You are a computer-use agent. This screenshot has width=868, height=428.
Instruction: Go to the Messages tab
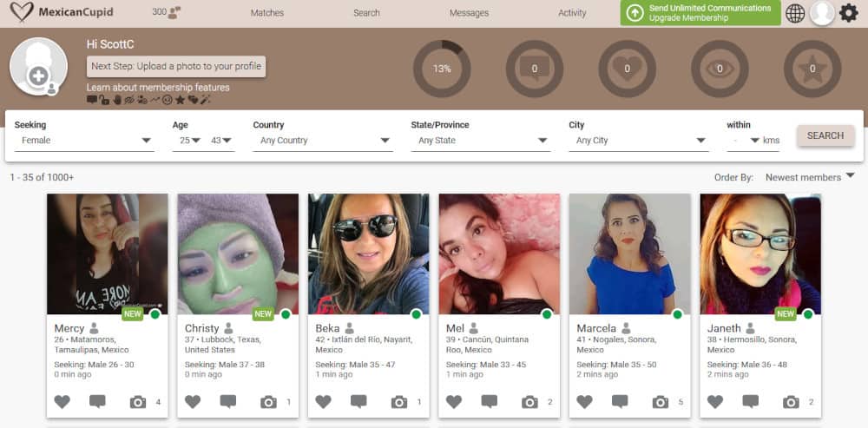(469, 13)
